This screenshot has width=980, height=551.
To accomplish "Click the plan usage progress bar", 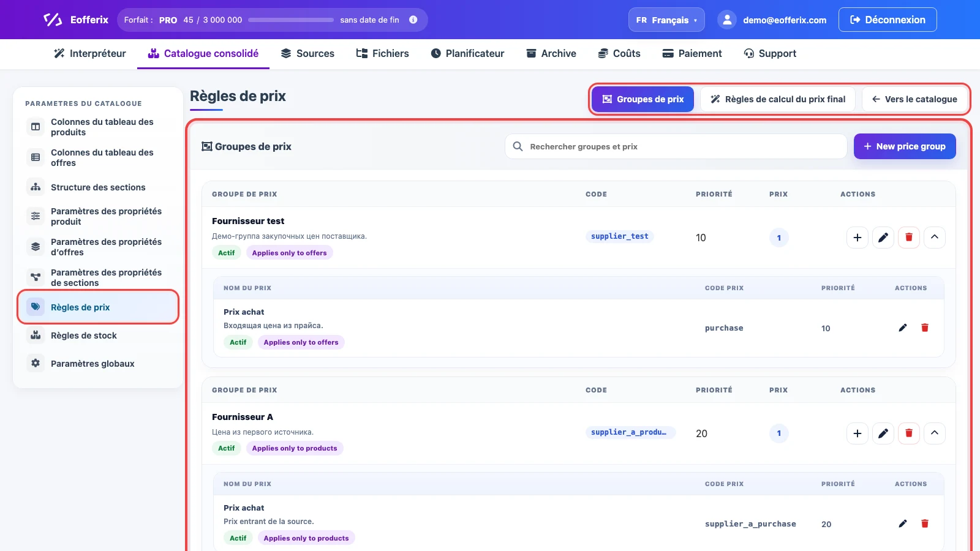I will [x=291, y=20].
